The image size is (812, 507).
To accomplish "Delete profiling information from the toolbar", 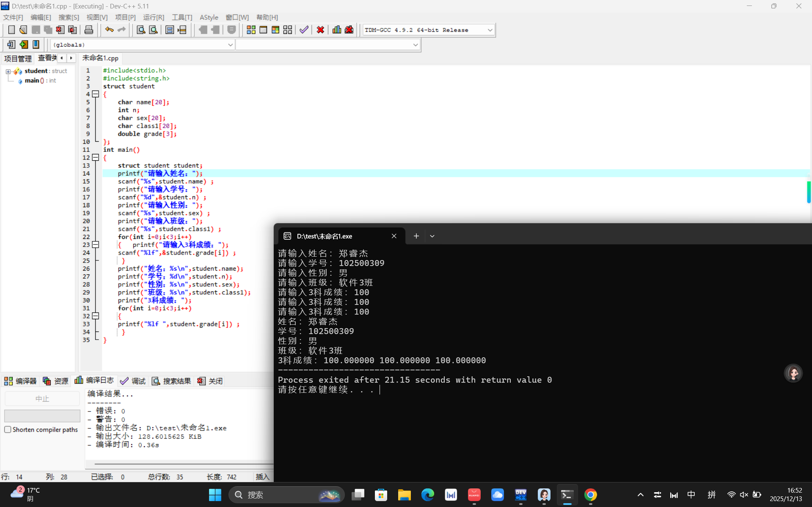I will pos(349,30).
